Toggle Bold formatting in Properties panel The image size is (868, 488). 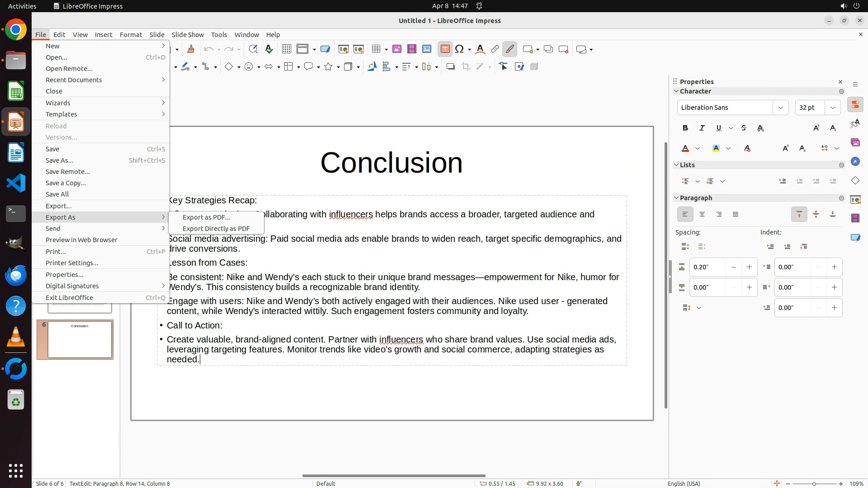point(685,128)
